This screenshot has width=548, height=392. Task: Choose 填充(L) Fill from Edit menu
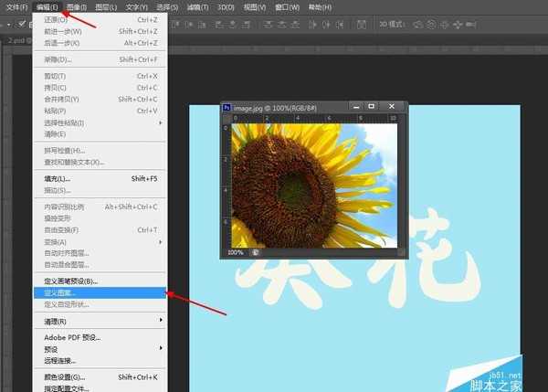(59, 178)
